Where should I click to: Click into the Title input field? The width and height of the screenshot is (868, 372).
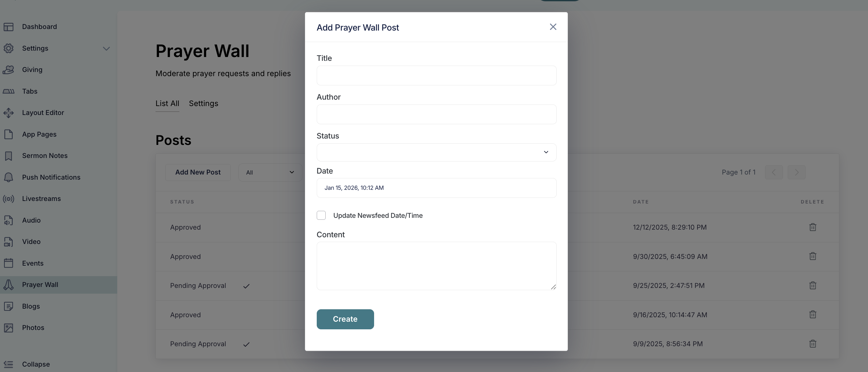click(x=436, y=75)
